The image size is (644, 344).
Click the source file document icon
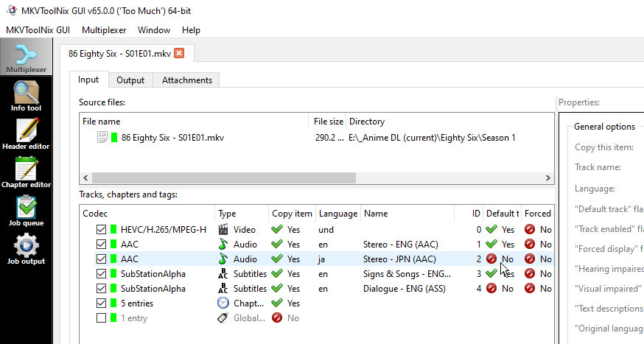pyautogui.click(x=102, y=137)
